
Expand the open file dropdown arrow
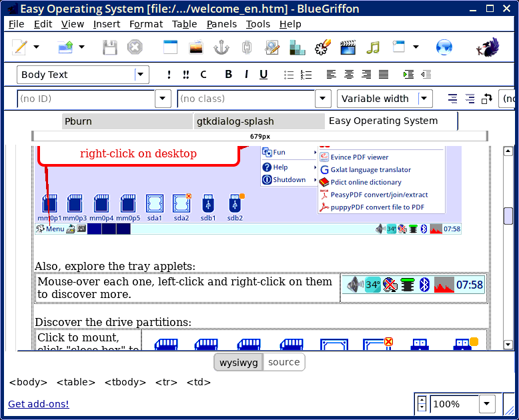pyautogui.click(x=82, y=47)
